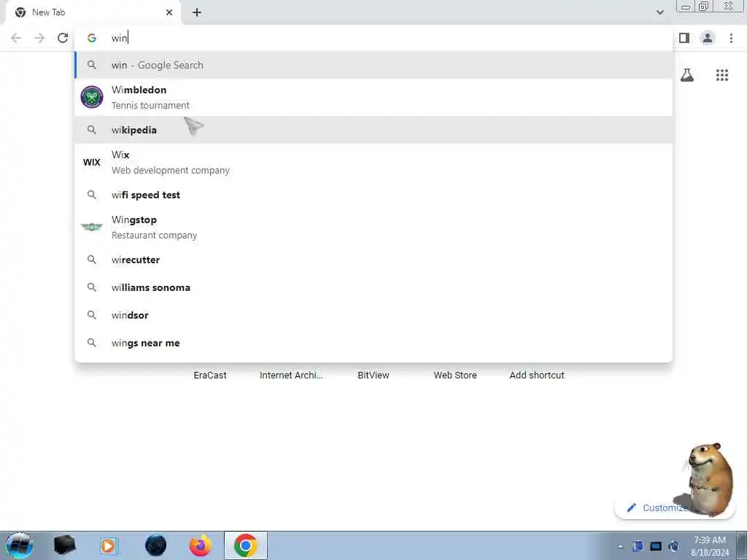Click the hamster desktop character
747x560 pixels.
[x=708, y=480]
